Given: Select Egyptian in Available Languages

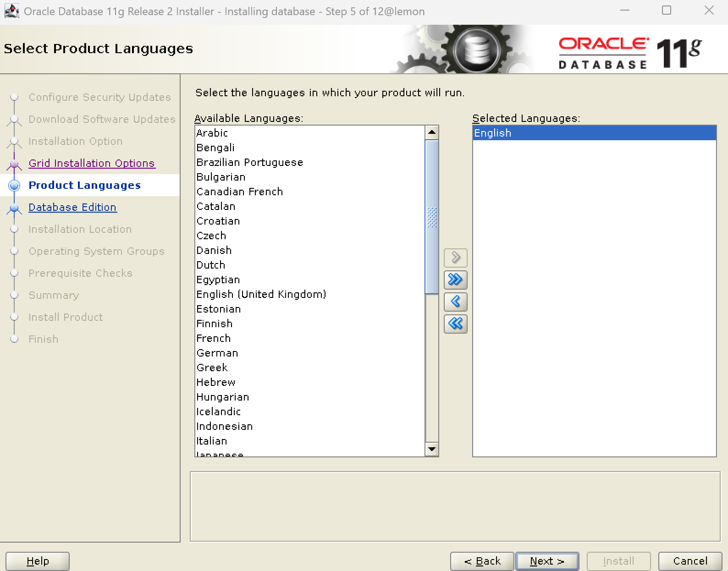Looking at the screenshot, I should (x=310, y=280).
